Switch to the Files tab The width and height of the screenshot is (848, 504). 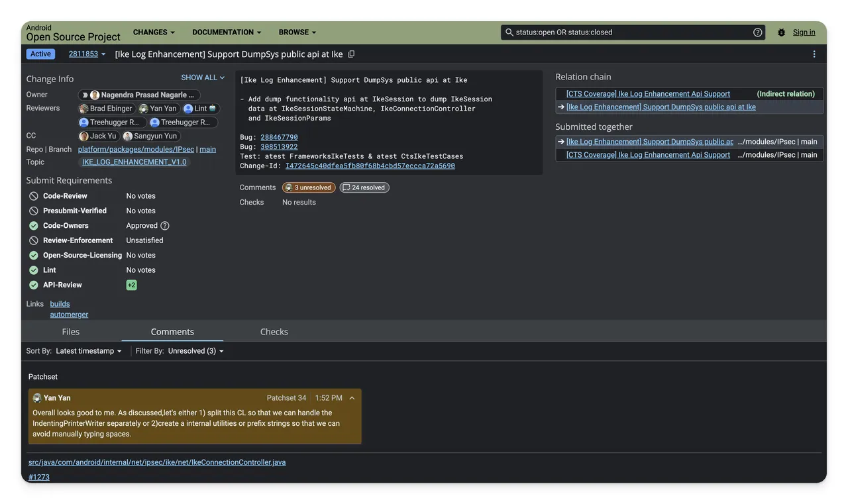point(71,332)
